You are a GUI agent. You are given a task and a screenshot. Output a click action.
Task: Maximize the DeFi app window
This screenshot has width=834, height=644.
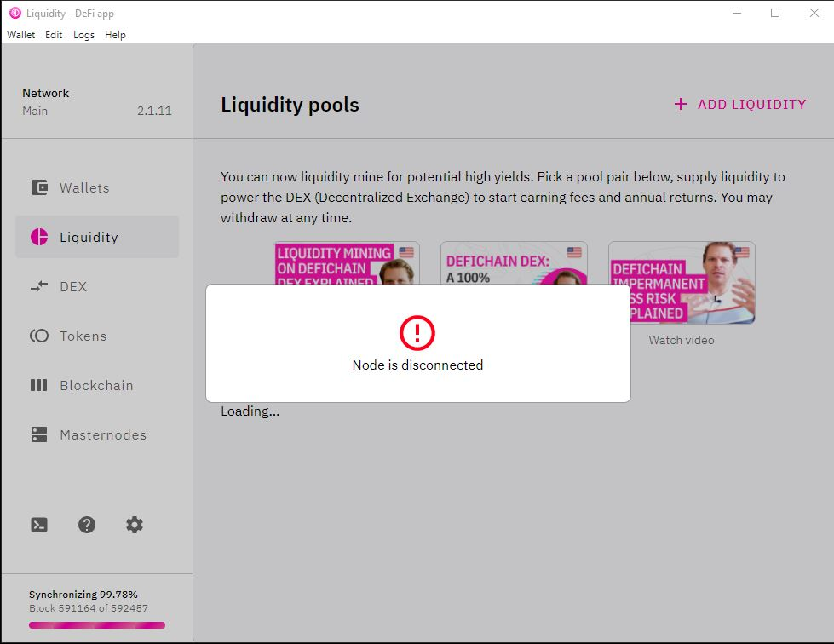click(775, 13)
